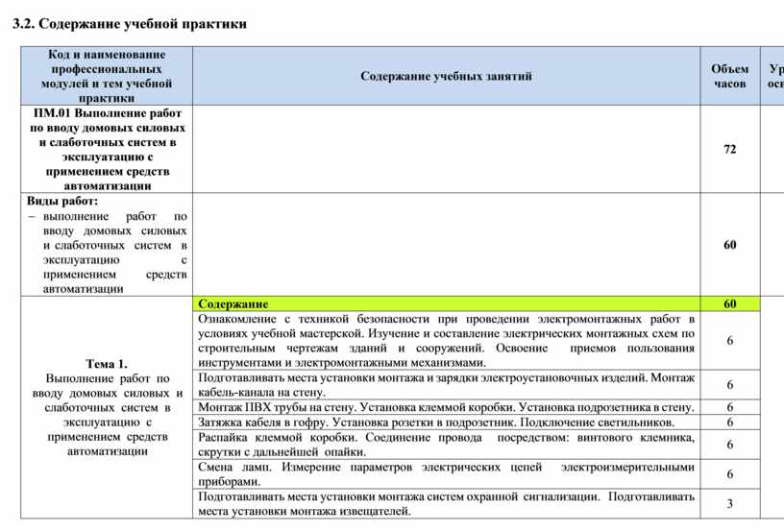Click the "Виды работ:" label
The image size is (784, 532).
click(x=61, y=201)
